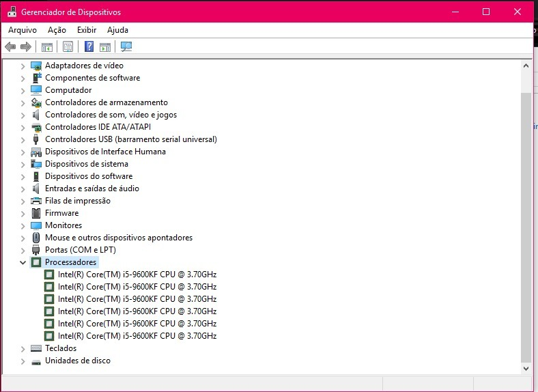Expand Unidades de disco chevron
Screen dimensions: 538x392
pos(23,361)
